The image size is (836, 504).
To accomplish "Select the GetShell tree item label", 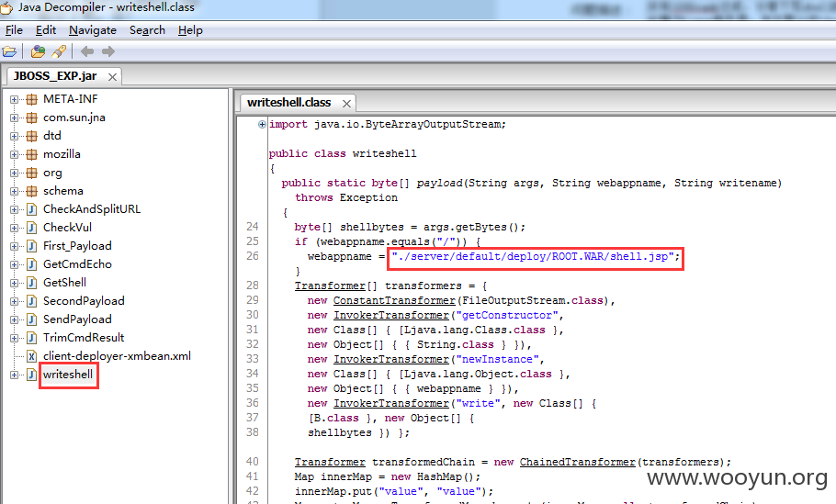I will [x=64, y=283].
